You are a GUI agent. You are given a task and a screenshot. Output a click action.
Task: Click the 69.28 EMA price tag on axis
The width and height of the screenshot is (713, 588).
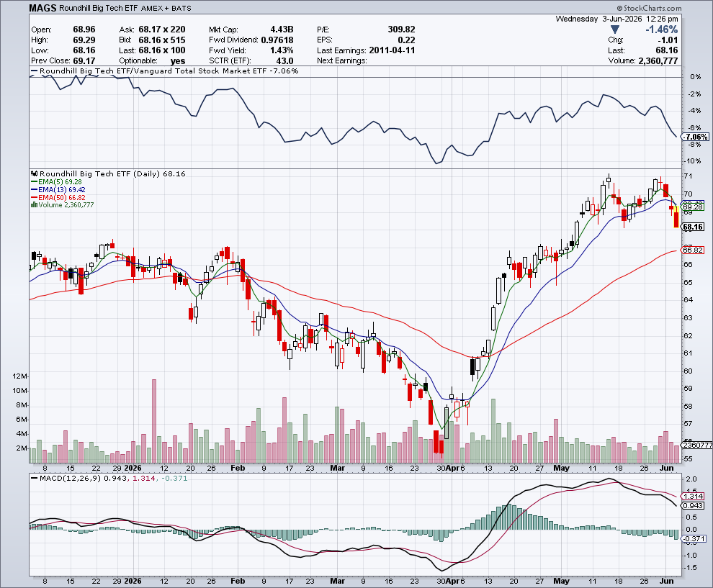pos(693,207)
